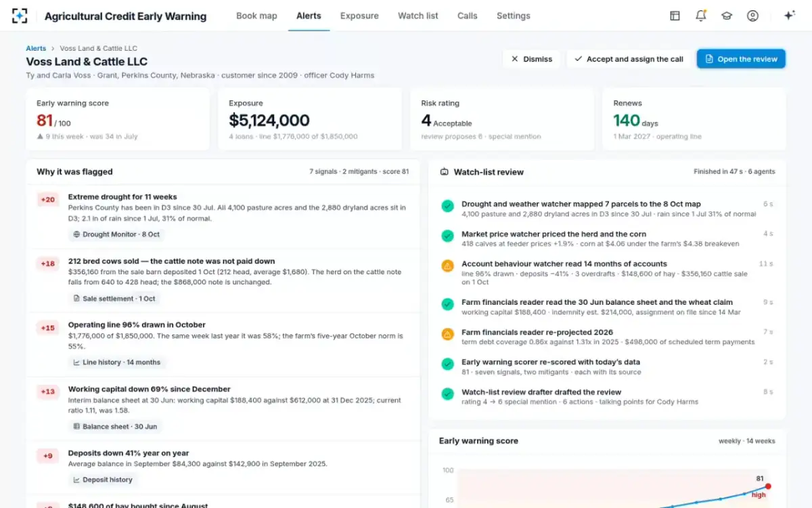Viewport: 812px width, 508px height.
Task: Click the Risk rating 4 Acceptable value
Action: click(447, 121)
